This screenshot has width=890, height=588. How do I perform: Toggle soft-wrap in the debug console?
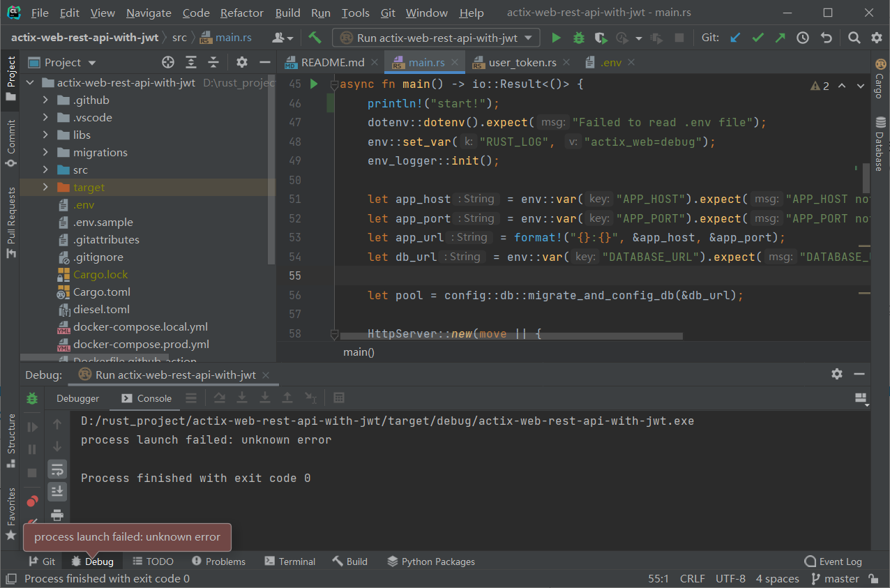coord(57,469)
